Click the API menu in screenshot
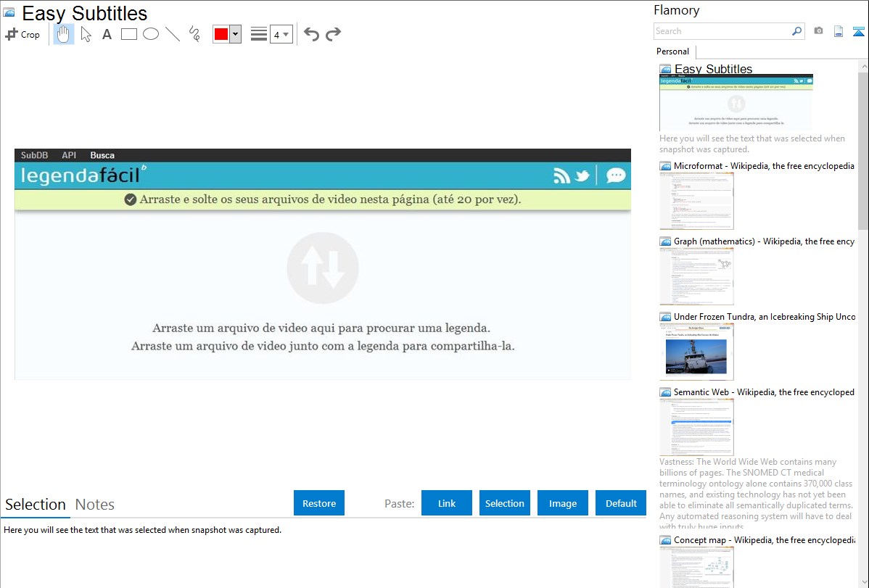Viewport: 869px width, 588px height. point(69,155)
